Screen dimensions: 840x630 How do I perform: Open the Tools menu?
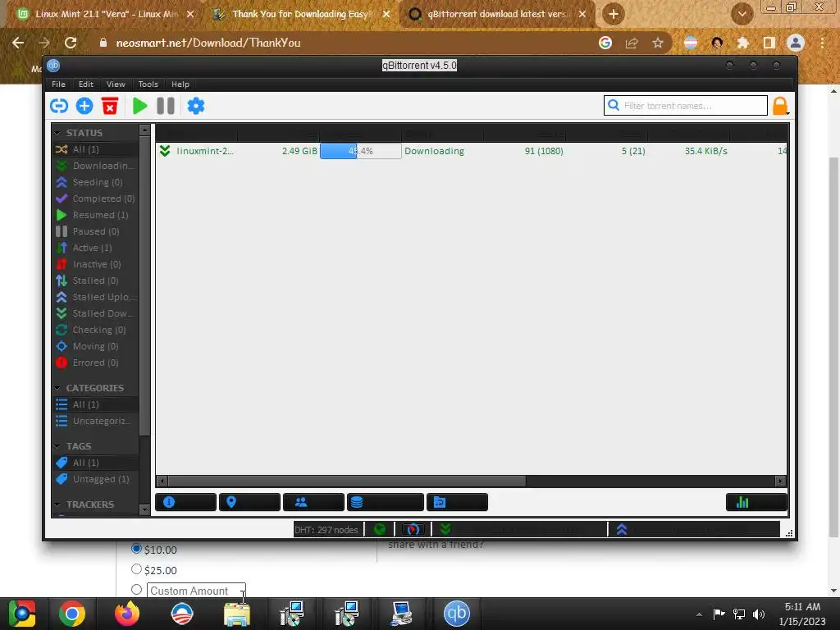(148, 84)
